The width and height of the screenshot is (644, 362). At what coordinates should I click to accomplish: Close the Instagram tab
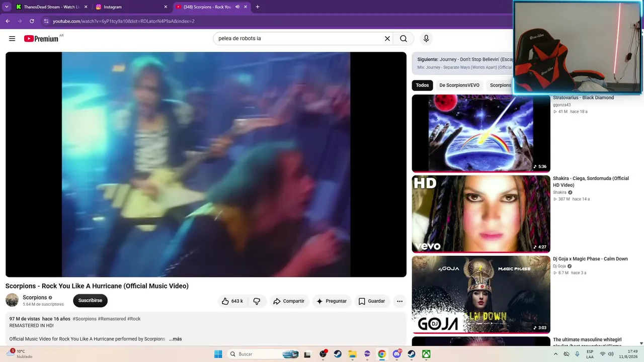click(x=166, y=7)
